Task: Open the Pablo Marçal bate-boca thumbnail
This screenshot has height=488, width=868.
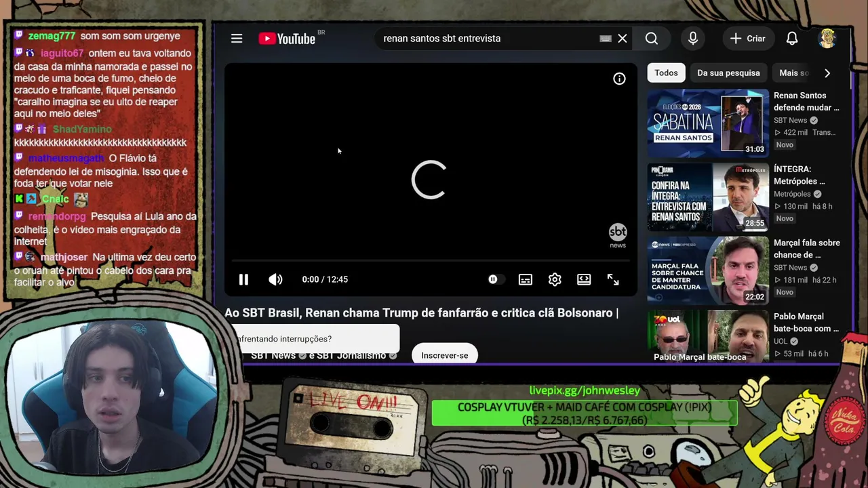Action: 708,337
